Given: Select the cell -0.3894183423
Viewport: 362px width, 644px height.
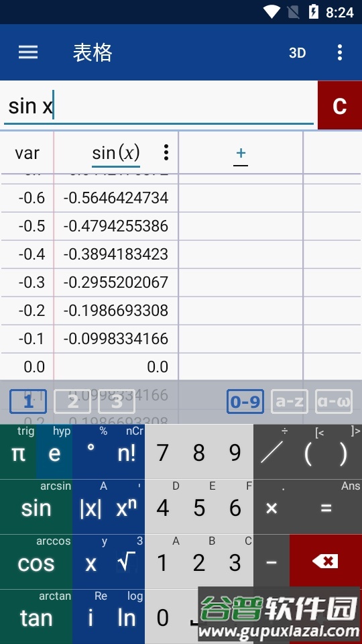Looking at the screenshot, I should point(116,254).
